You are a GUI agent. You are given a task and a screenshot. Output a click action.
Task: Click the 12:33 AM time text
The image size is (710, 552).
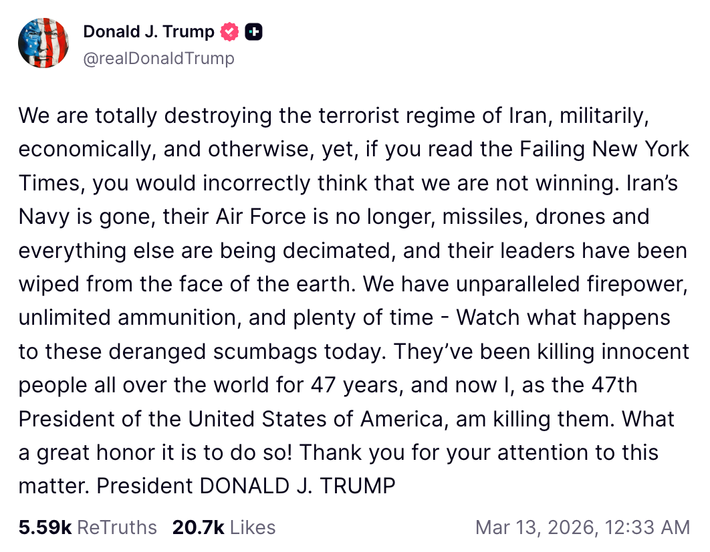(x=649, y=527)
